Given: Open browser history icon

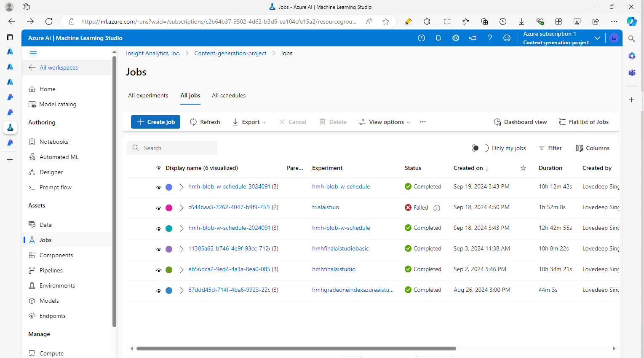Looking at the screenshot, I should click(x=503, y=22).
